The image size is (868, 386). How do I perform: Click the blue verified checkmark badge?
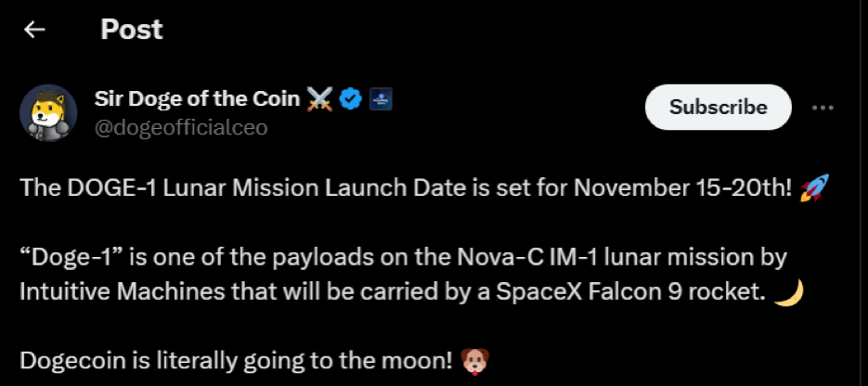pyautogui.click(x=350, y=99)
